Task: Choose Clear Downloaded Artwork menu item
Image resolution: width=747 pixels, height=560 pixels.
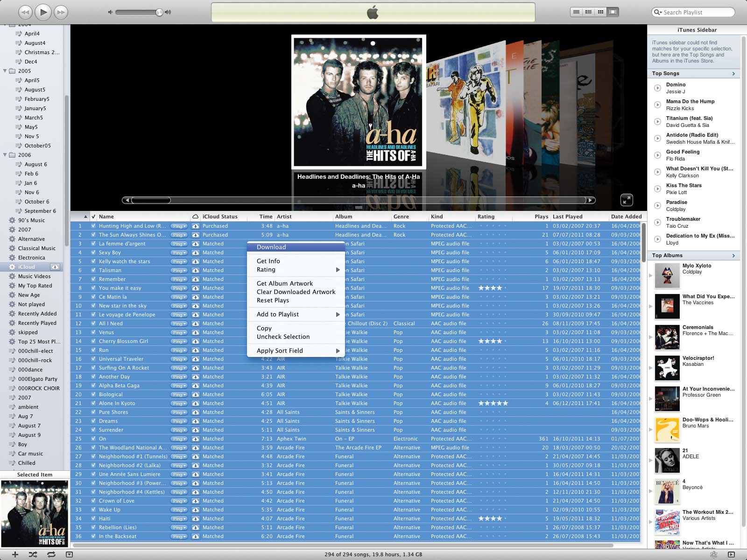Action: click(x=296, y=292)
